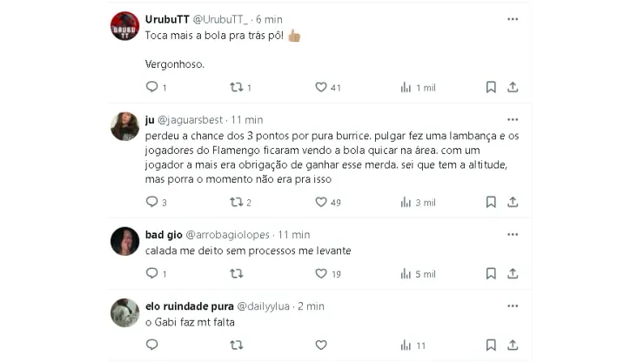Open @jaguarsbest profile link
Image resolution: width=644 pixels, height=362 pixels.
pos(191,120)
